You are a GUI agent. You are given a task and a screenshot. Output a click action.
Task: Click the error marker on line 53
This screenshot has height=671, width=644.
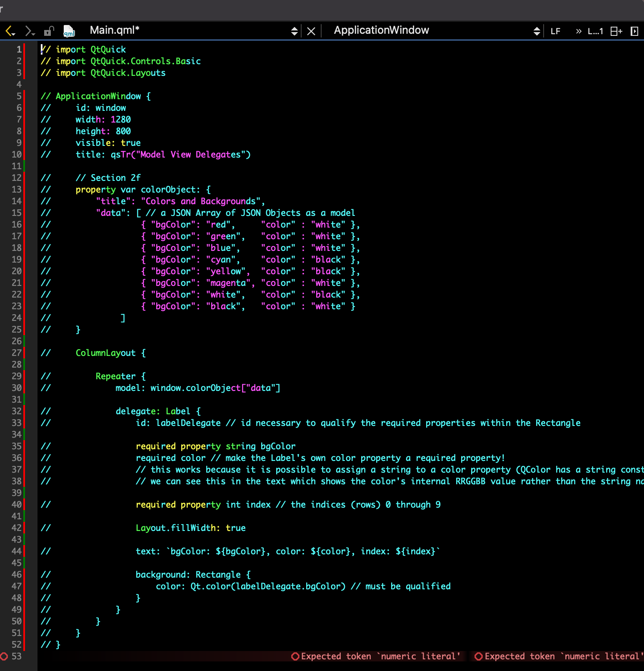4,656
